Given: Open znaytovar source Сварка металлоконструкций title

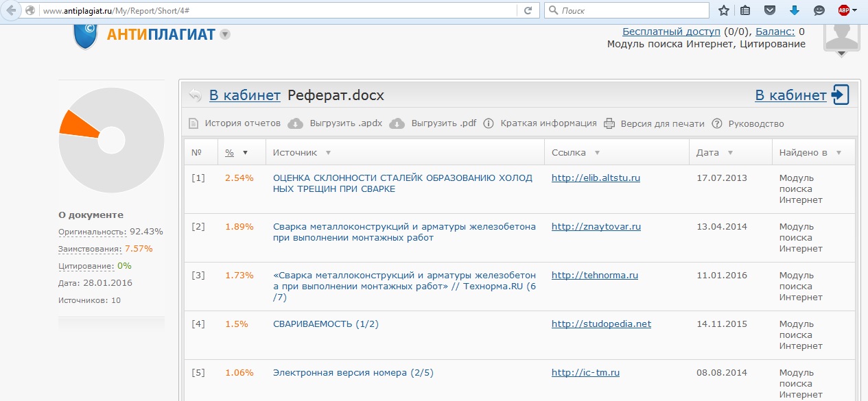Looking at the screenshot, I should coord(405,232).
